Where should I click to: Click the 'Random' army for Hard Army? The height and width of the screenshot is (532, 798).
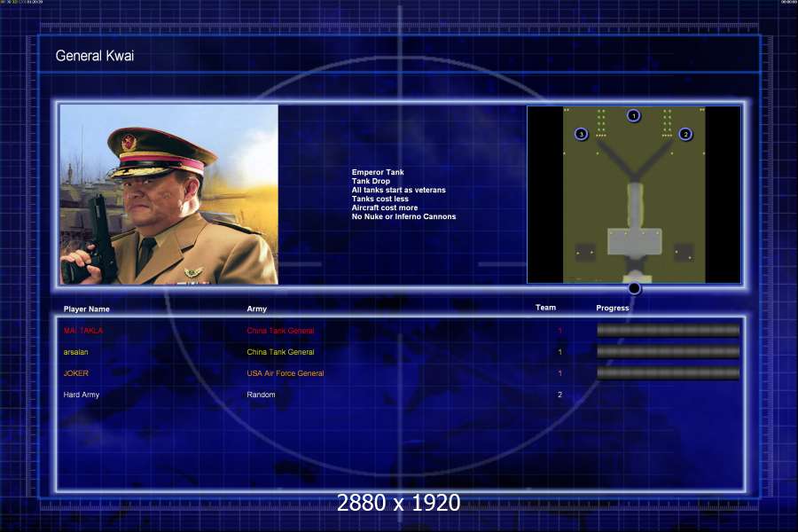pyautogui.click(x=261, y=395)
